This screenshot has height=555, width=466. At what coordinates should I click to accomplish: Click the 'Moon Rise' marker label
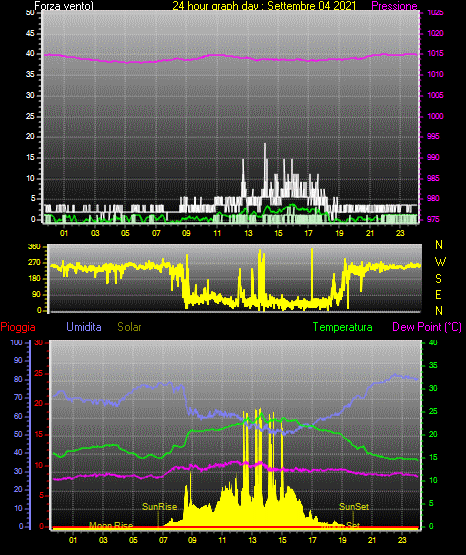click(111, 525)
